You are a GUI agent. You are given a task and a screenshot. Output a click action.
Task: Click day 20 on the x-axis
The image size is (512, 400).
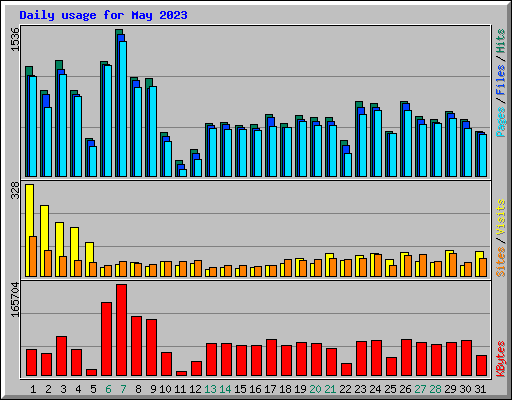(x=315, y=389)
